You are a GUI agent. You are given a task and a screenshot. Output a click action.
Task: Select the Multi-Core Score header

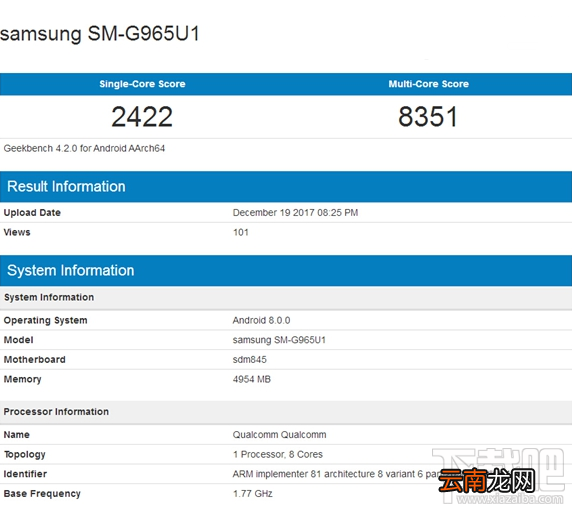[429, 84]
